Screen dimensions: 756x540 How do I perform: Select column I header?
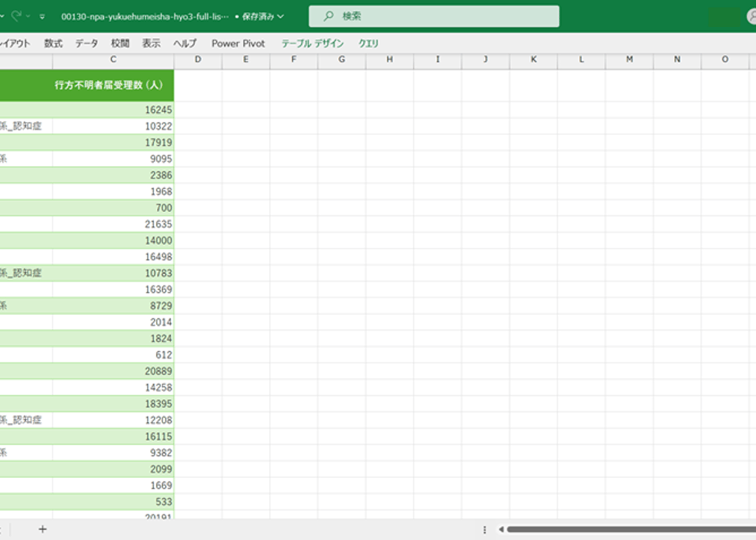click(x=438, y=59)
